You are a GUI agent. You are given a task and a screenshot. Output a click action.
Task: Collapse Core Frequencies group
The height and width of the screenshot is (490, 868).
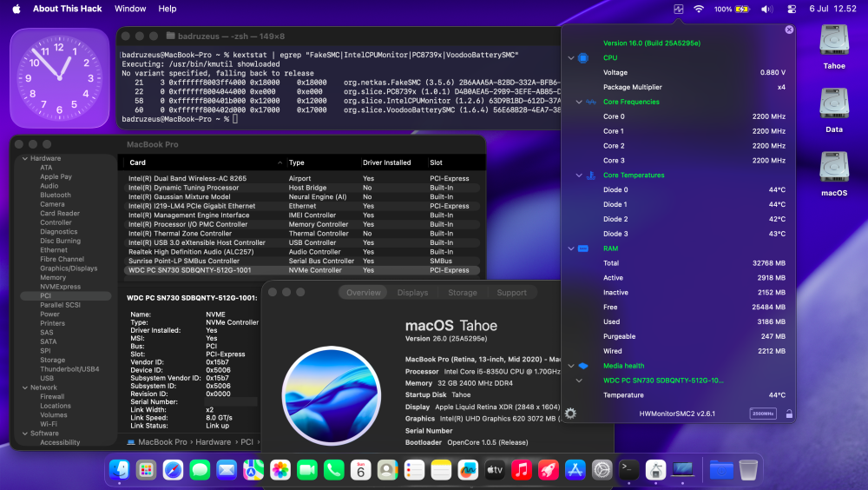click(x=578, y=102)
